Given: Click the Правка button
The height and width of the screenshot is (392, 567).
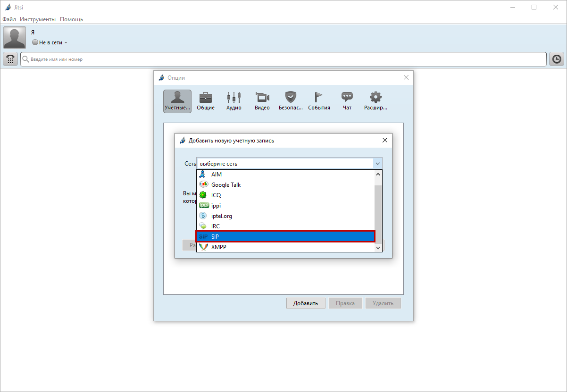Looking at the screenshot, I should pyautogui.click(x=345, y=303).
